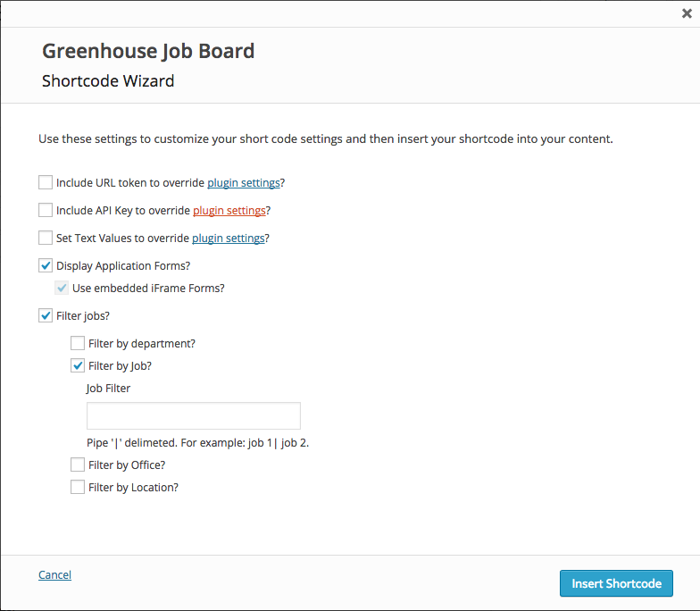This screenshot has height=611, width=700.
Task: Enable the Include URL token checkbox
Action: point(46,182)
